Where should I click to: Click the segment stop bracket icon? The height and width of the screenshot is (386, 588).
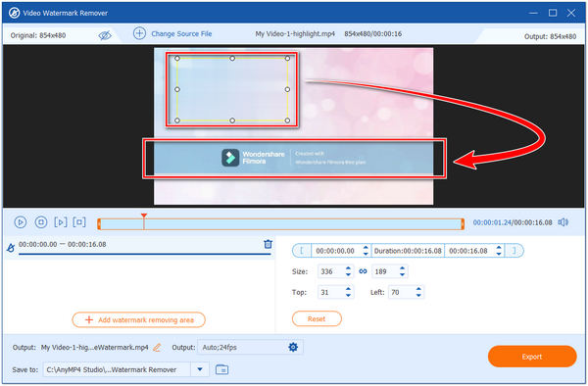click(79, 222)
